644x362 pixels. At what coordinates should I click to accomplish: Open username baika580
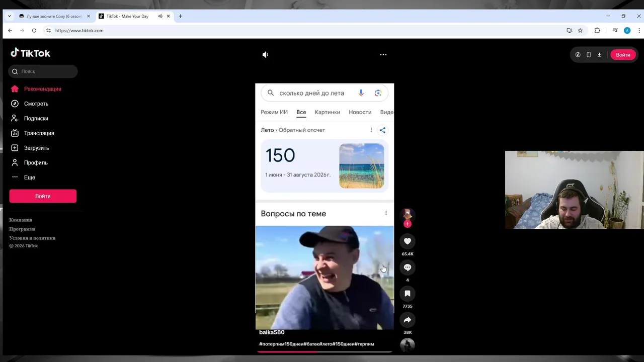tap(272, 332)
